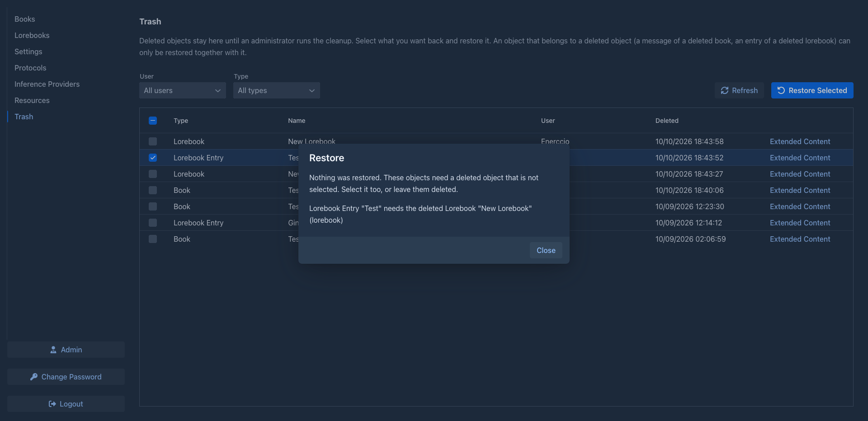Open the Lorebooks section
Viewport: 868px width, 421px height.
click(32, 35)
